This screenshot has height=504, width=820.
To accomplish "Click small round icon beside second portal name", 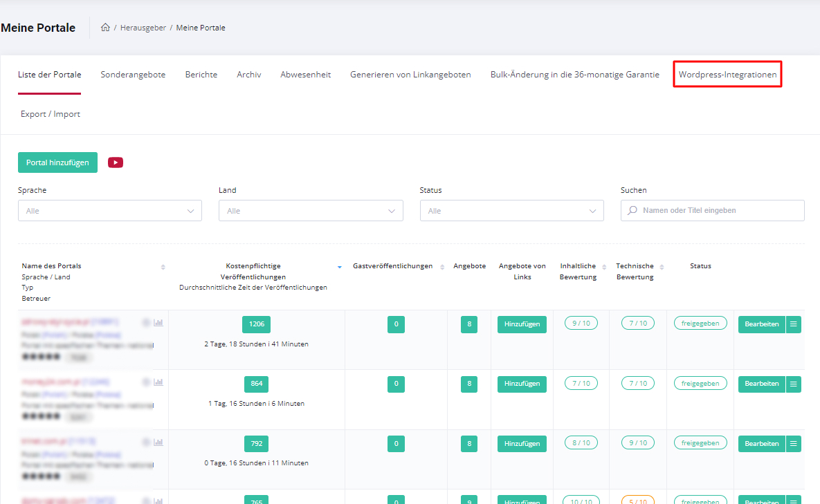I will (147, 382).
